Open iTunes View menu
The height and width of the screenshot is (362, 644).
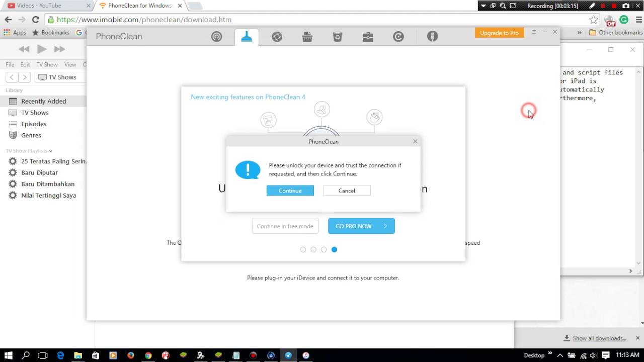pyautogui.click(x=70, y=64)
